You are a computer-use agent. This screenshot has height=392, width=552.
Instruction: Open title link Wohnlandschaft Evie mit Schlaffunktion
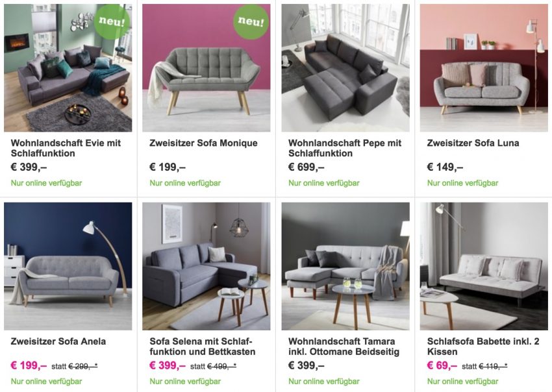coord(66,148)
